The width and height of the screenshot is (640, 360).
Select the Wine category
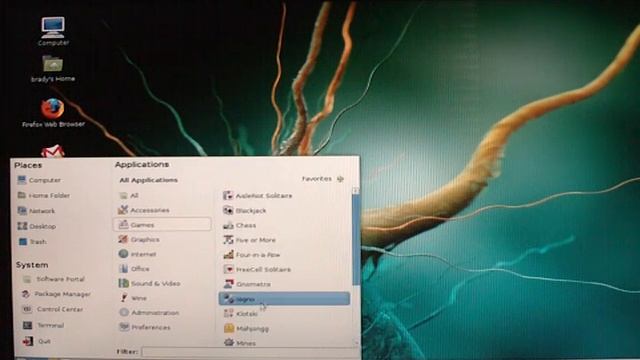coord(133,298)
